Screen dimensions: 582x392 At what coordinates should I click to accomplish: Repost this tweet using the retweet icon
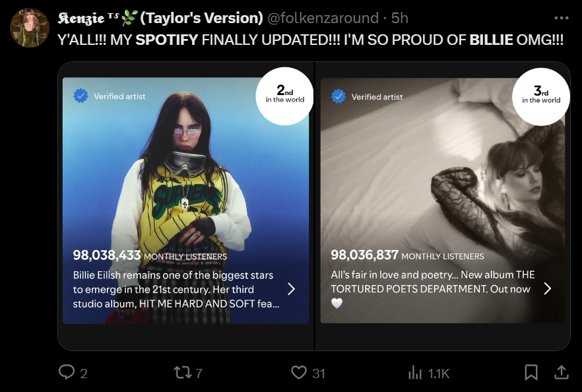click(x=180, y=373)
